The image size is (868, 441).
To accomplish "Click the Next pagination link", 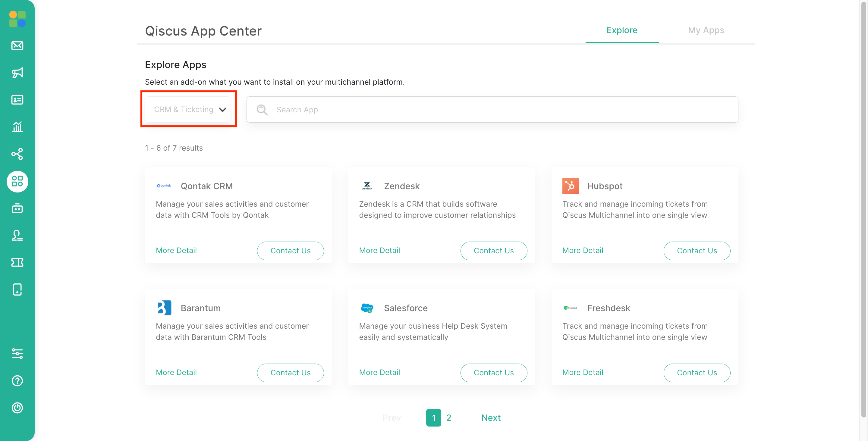I will coord(491,418).
